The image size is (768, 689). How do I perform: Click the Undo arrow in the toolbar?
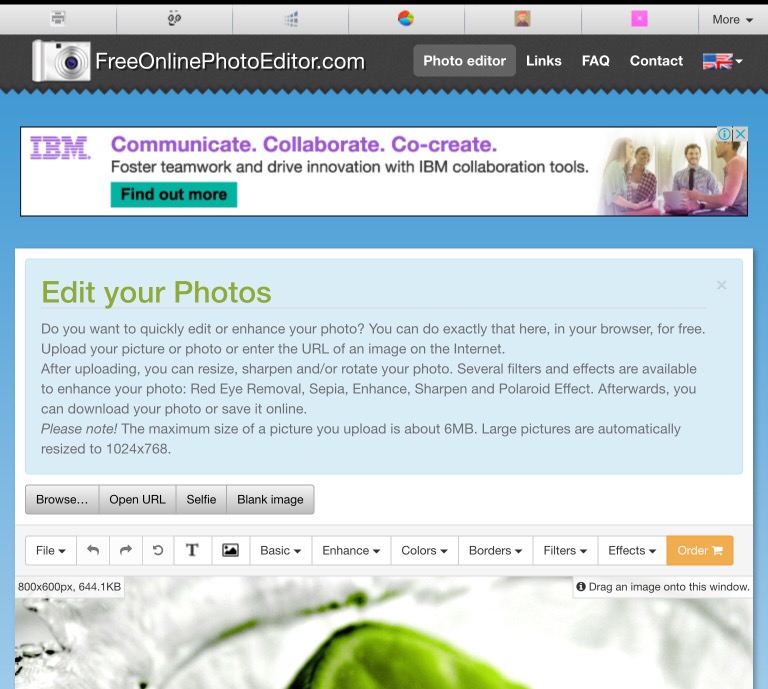tap(93, 550)
